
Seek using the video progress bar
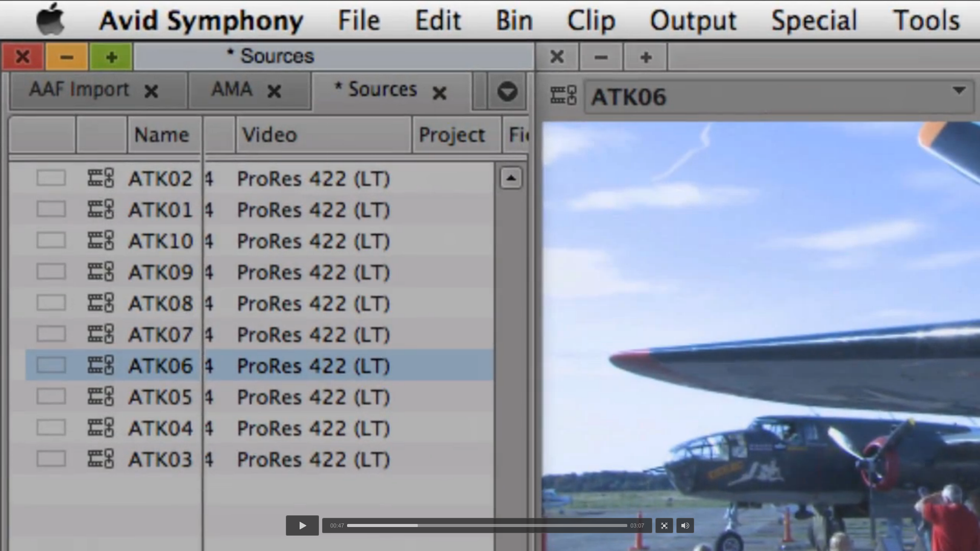point(487,525)
